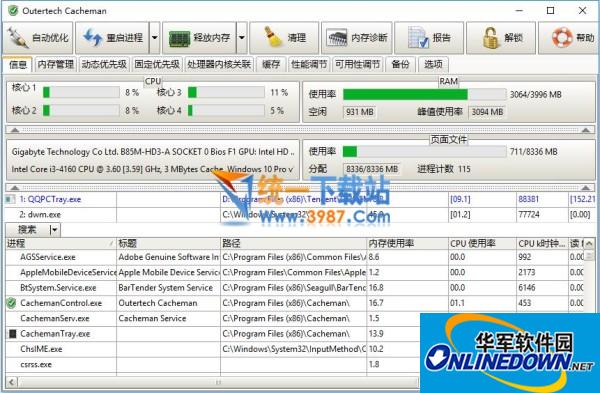
Task: Click the BarTender System Service title cell
Action: 168,288
